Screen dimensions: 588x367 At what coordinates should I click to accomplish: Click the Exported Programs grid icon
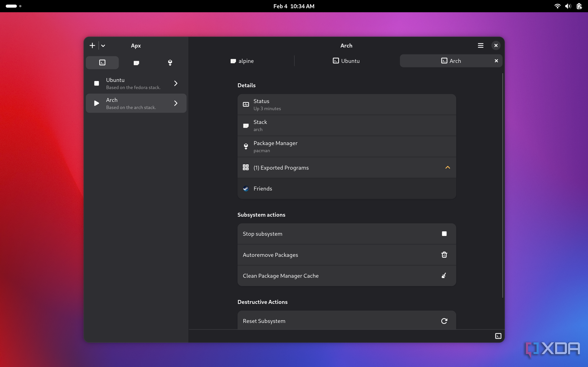[x=246, y=168]
